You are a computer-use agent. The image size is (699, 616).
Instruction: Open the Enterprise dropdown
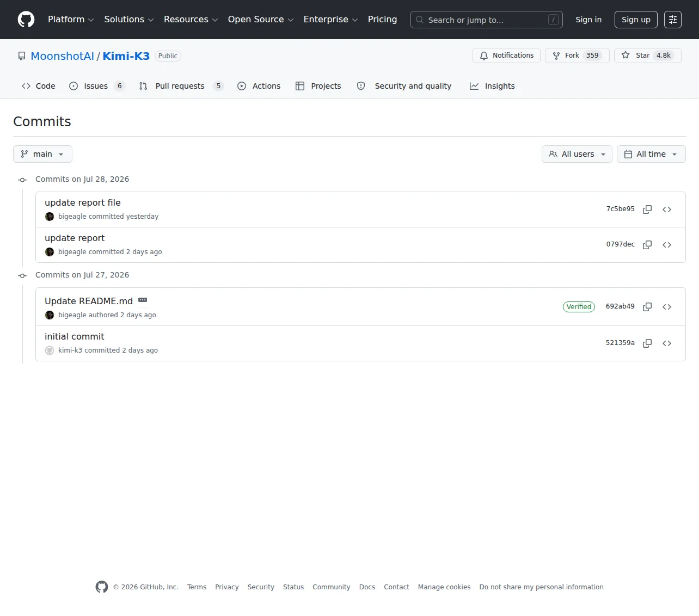point(330,20)
